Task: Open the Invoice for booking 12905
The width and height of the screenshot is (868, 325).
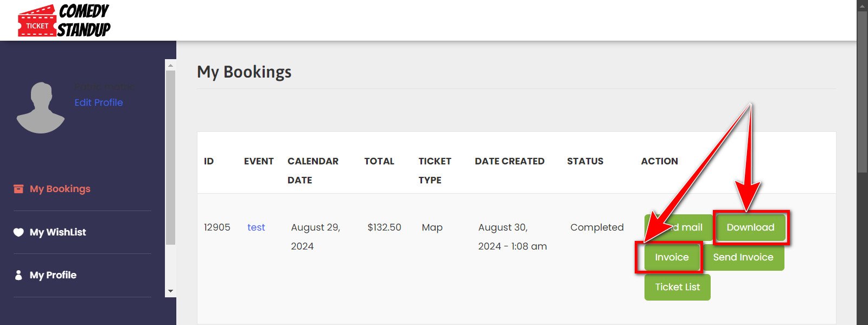Action: click(x=671, y=257)
